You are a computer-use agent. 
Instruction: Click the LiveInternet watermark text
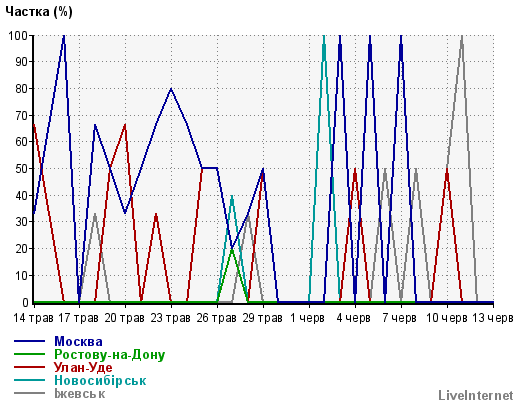click(x=476, y=395)
